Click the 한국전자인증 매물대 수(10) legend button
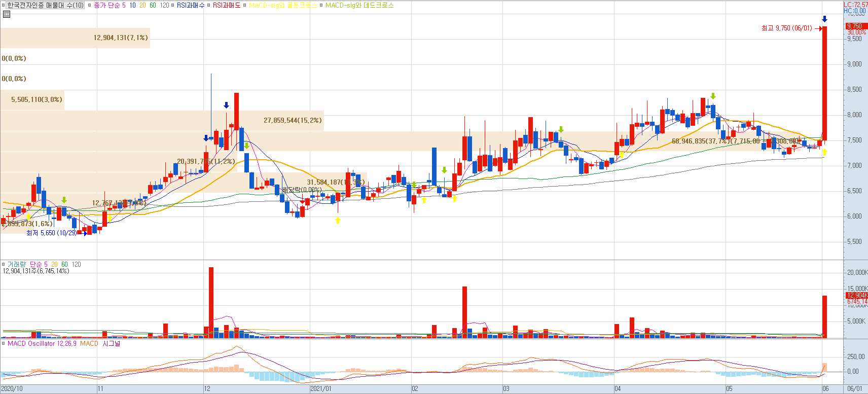868x394 pixels. pyautogui.click(x=46, y=6)
